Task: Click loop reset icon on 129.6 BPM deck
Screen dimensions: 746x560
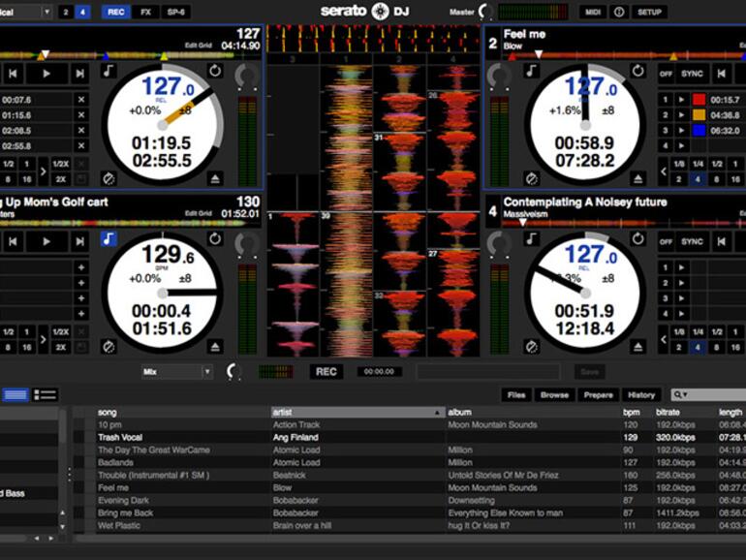Action: pyautogui.click(x=215, y=238)
